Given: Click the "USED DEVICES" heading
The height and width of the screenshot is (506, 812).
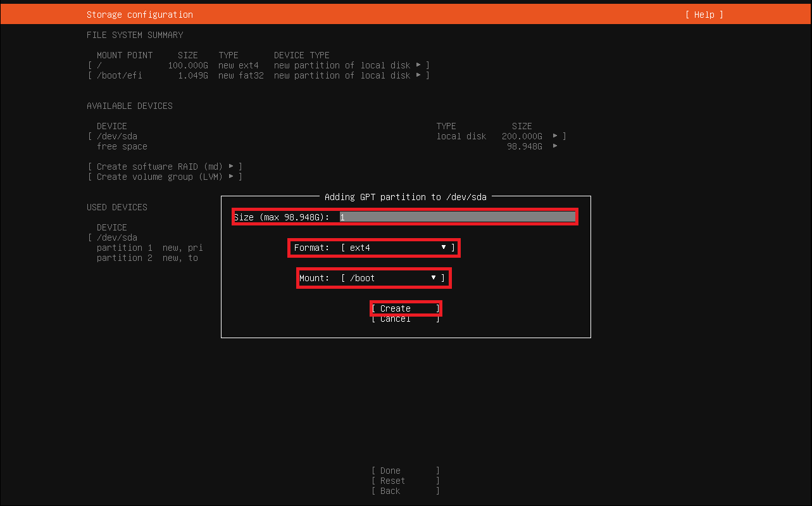Looking at the screenshot, I should pos(117,207).
